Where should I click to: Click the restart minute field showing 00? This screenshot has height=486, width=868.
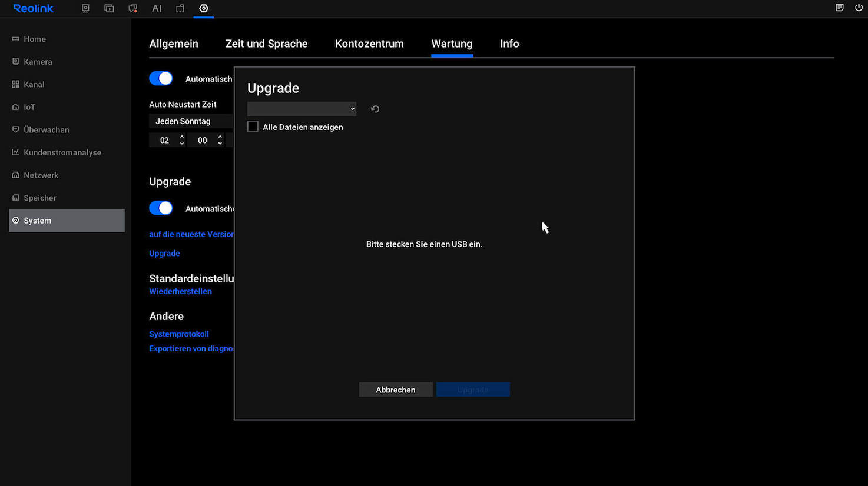pos(202,140)
